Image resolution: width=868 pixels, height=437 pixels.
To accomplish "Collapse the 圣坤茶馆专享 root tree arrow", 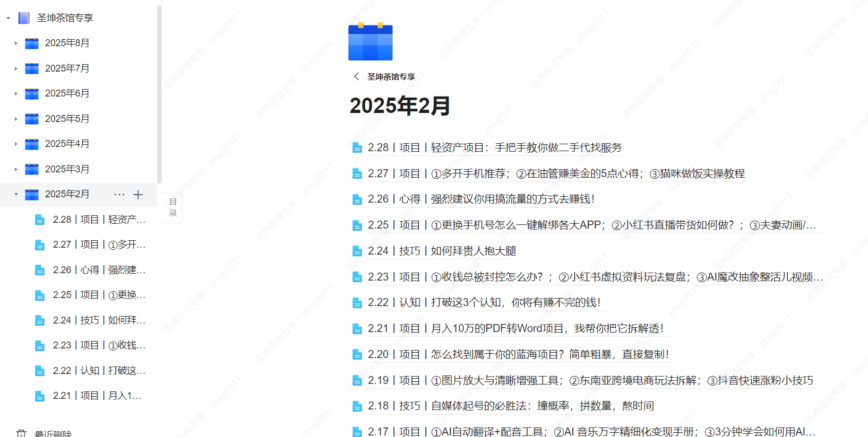I will click(x=8, y=18).
